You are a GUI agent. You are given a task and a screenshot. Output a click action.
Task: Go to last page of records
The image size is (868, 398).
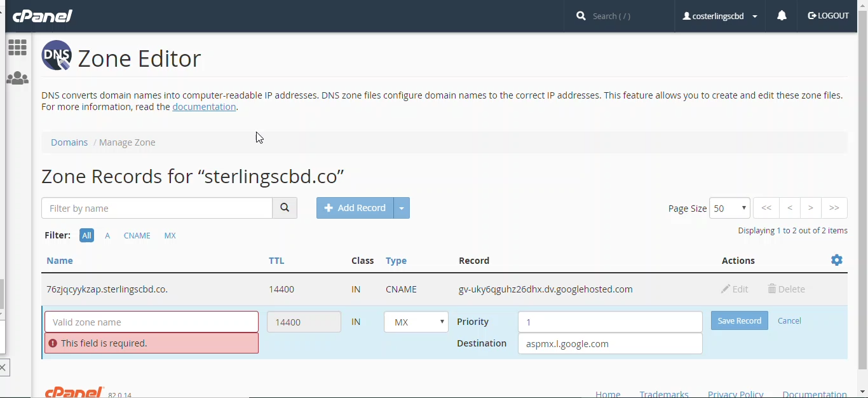(x=834, y=208)
